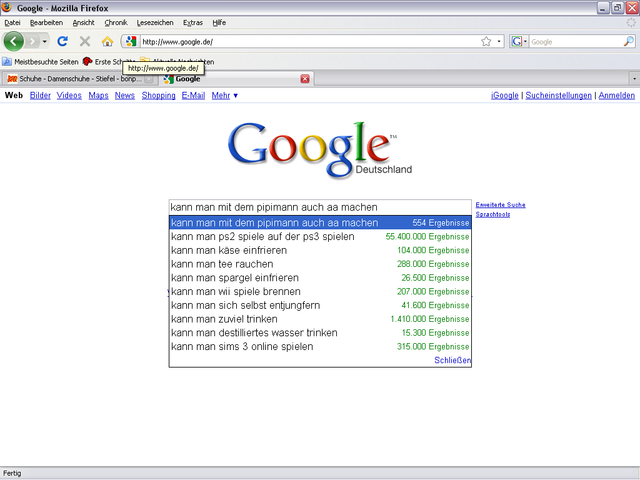This screenshot has height=480, width=640.
Task: Select suggestion 'kann man tee rauchen'
Action: [320, 264]
